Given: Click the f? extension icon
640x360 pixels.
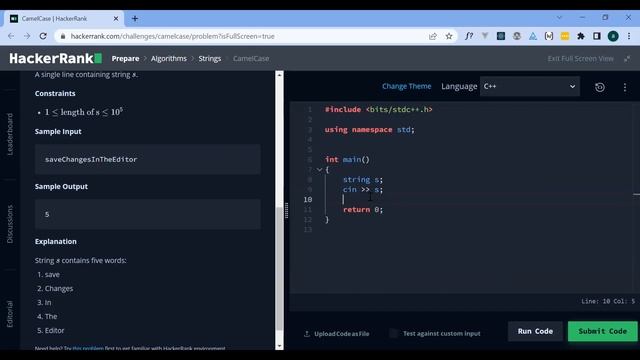Looking at the screenshot, I should [x=469, y=36].
